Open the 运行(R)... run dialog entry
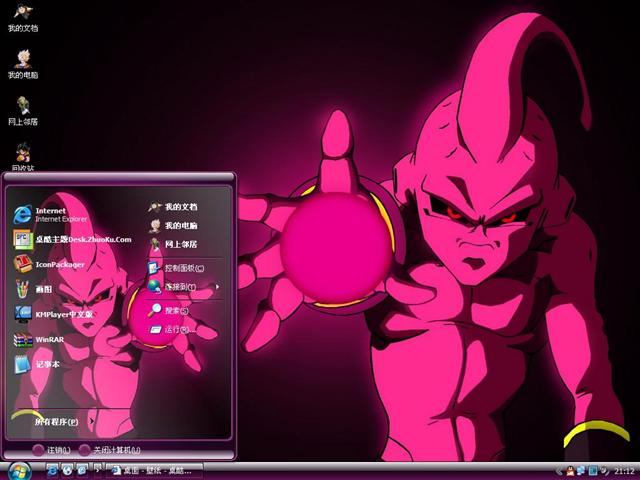 [x=172, y=329]
